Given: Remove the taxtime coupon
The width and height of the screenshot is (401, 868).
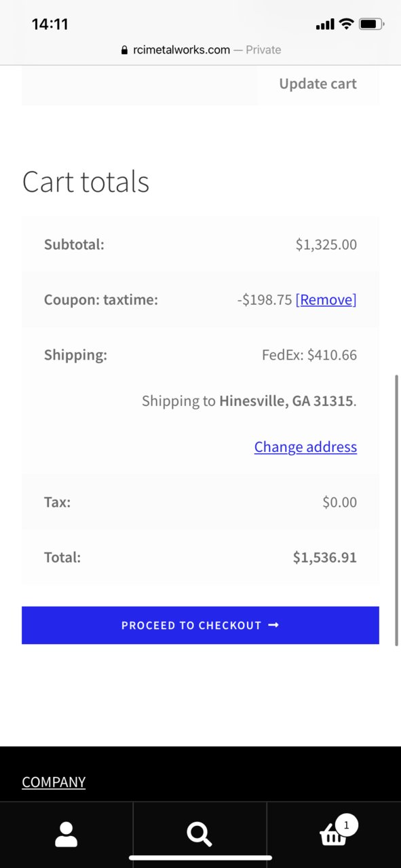Looking at the screenshot, I should tap(326, 300).
